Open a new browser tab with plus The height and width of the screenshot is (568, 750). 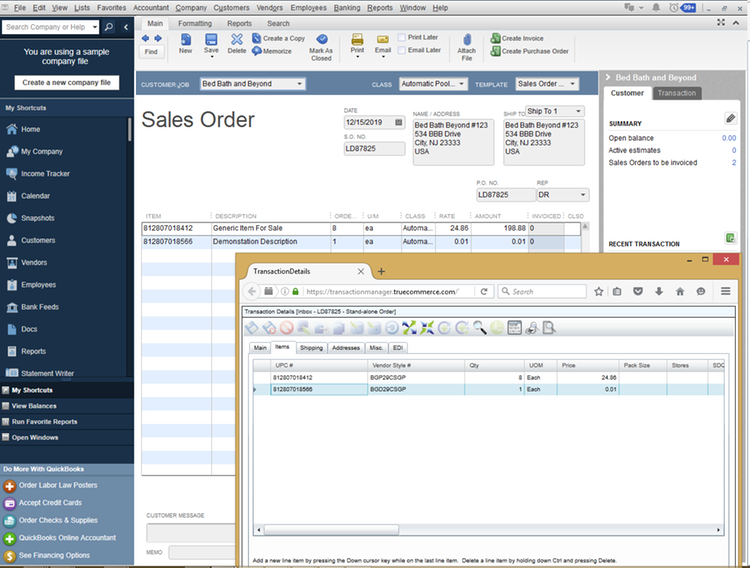click(381, 271)
